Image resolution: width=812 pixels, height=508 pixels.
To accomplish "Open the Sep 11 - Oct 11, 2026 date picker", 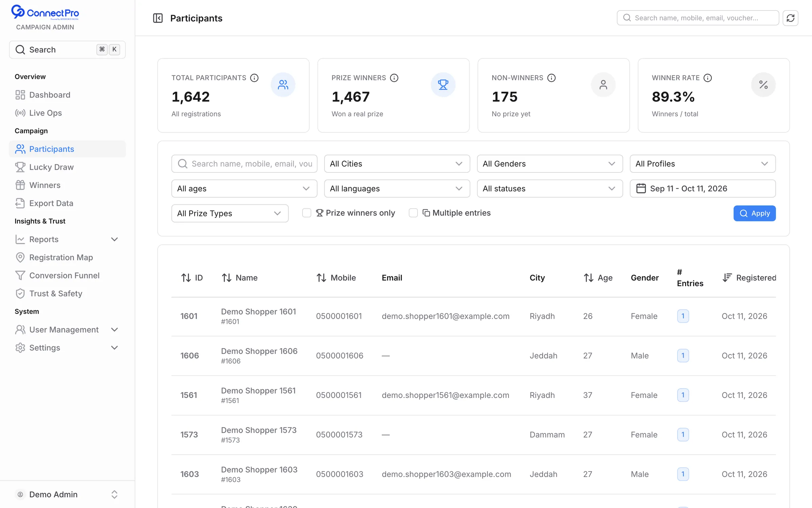I will pos(703,188).
